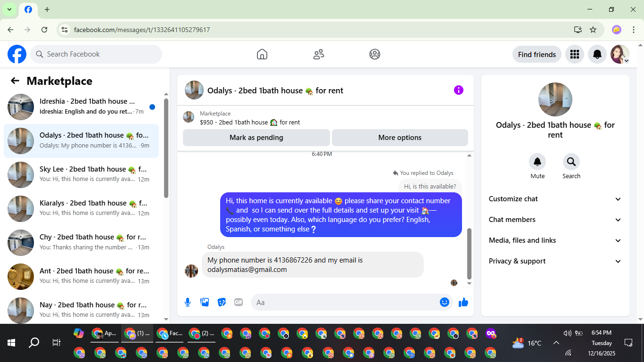Navigate back in browser
This screenshot has height=362, width=644.
coord(10,30)
